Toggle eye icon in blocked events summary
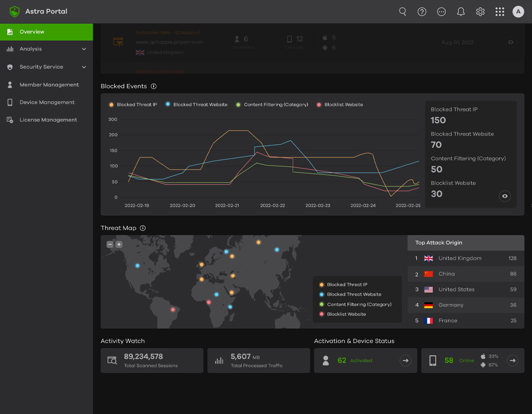532x414 pixels. [x=504, y=196]
